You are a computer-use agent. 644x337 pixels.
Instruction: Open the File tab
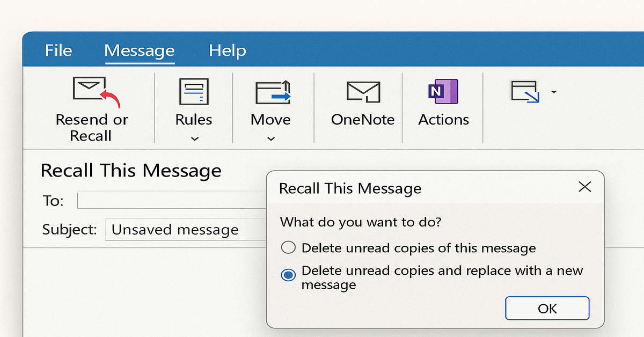pos(58,50)
